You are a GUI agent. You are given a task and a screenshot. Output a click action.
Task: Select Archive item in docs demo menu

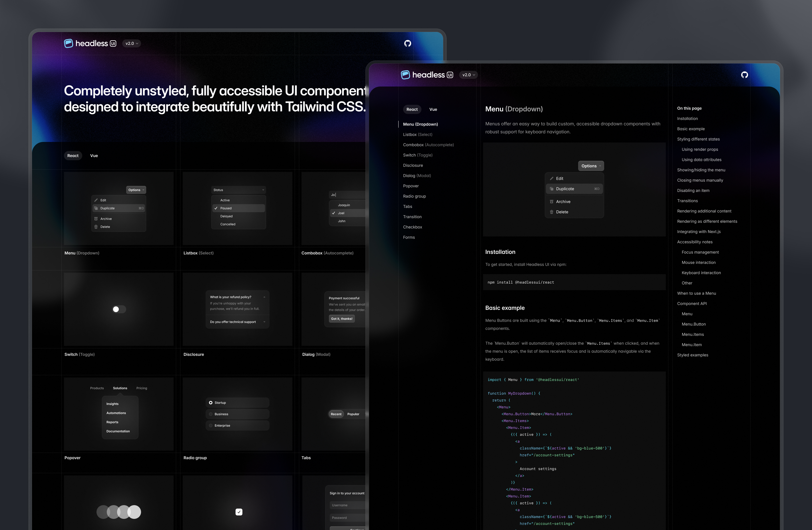coord(574,202)
